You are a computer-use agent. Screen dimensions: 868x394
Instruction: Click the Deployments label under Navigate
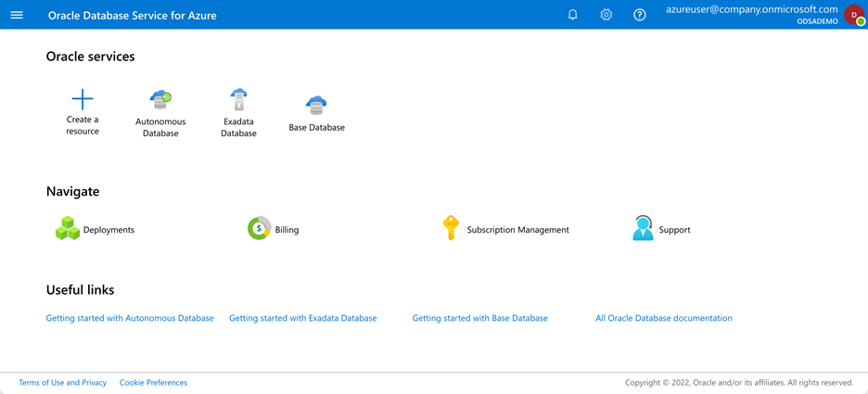(109, 230)
